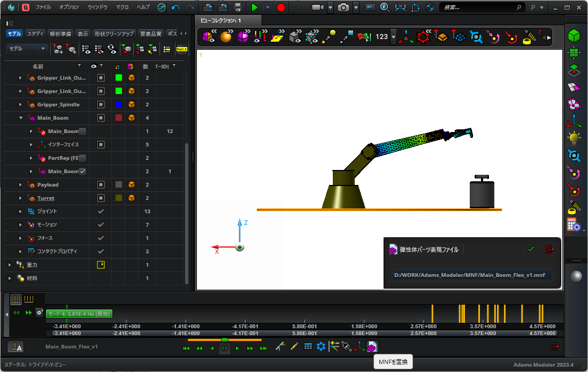This screenshot has height=372, width=588.
Task: Toggle visibility of Gripper_Spindle part
Action: tap(100, 105)
